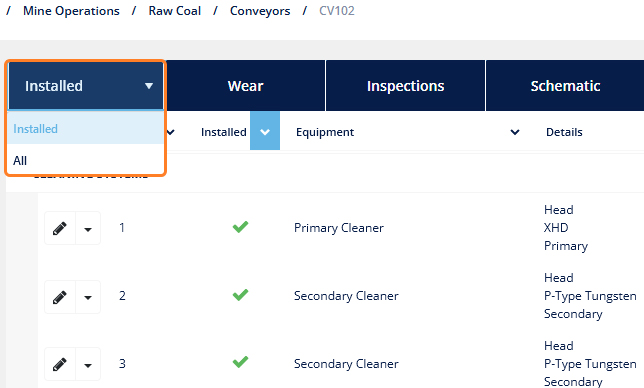The height and width of the screenshot is (388, 644).
Task: Open action caret beside row 3 pencil
Action: 88,364
